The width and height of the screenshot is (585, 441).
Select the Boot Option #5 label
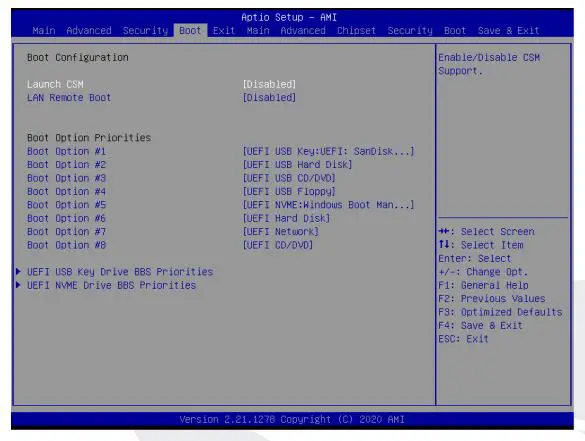[66, 205]
